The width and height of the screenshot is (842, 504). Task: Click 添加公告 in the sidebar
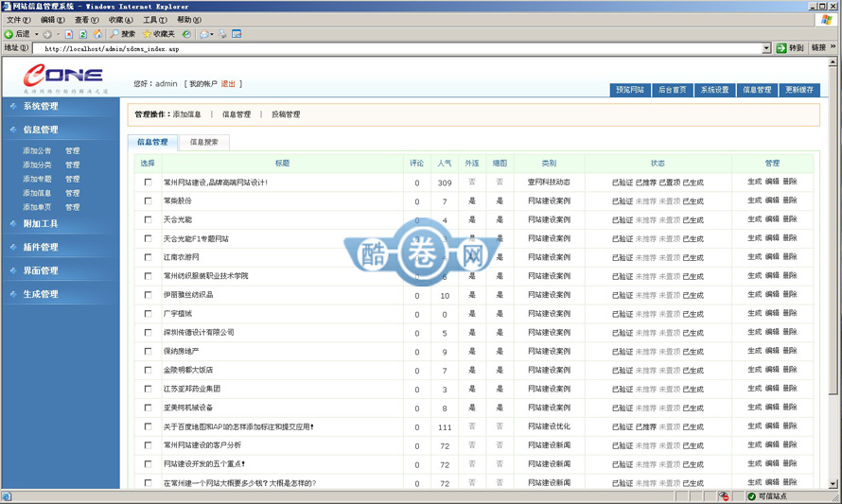pos(37,151)
